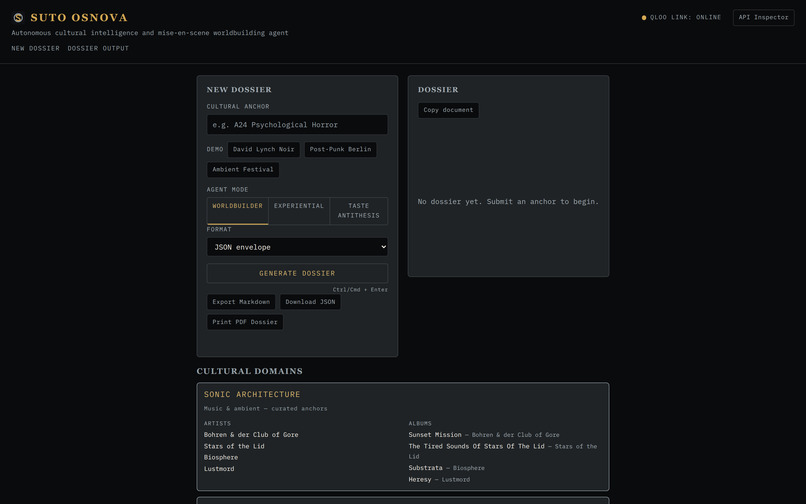806x504 pixels.
Task: Click the Suto Osnova logo icon
Action: coord(18,17)
